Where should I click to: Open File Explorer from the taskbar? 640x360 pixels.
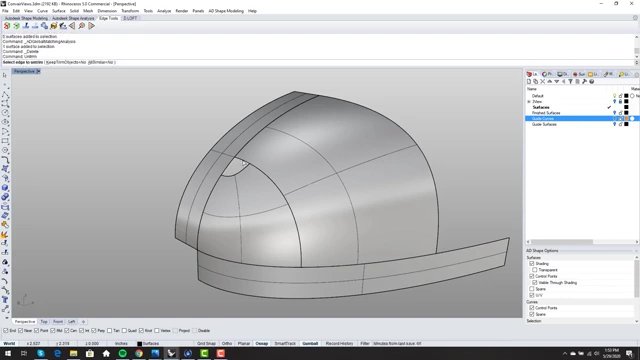(x=73, y=353)
